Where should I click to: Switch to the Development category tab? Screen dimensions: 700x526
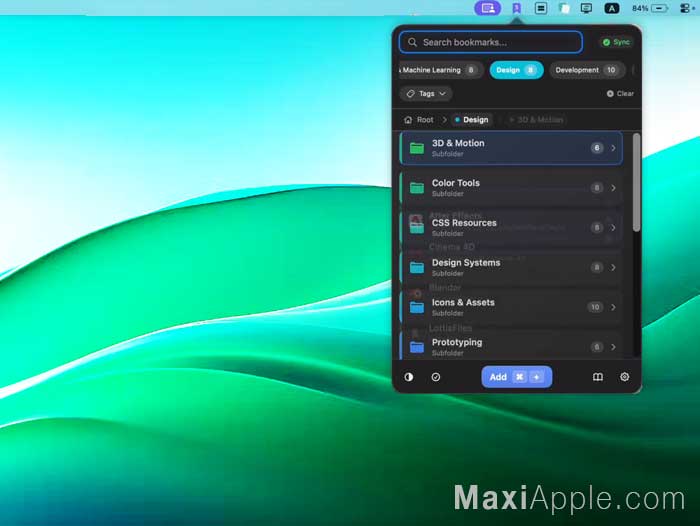click(586, 70)
